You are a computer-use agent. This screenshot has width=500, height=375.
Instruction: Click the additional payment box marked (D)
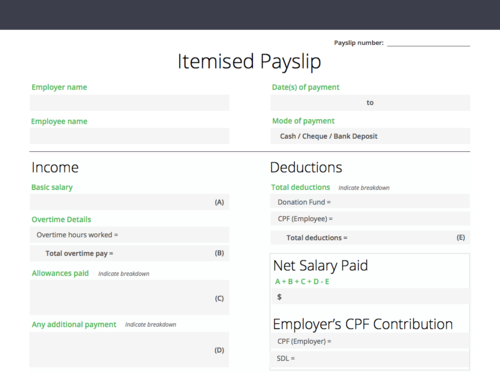(129, 350)
